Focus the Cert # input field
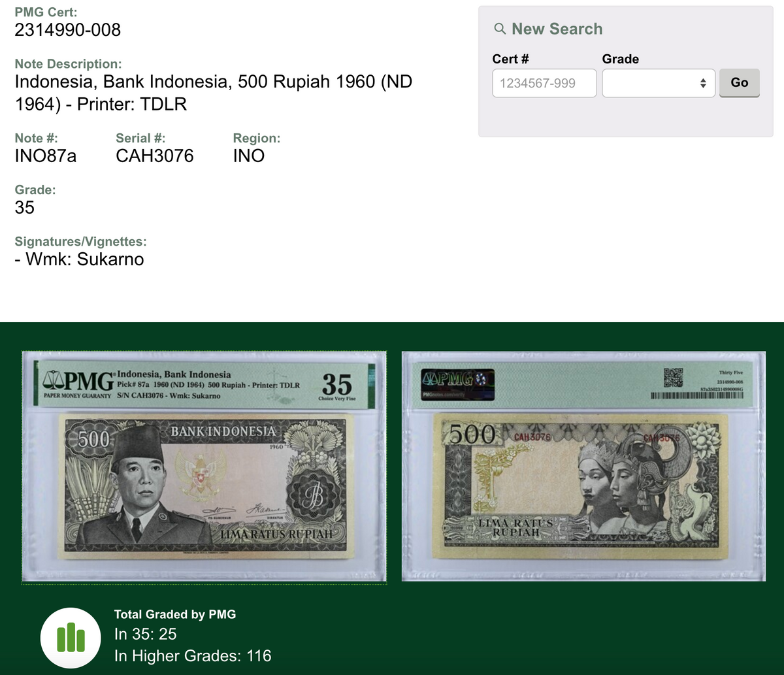Viewport: 784px width, 675px height. tap(544, 83)
